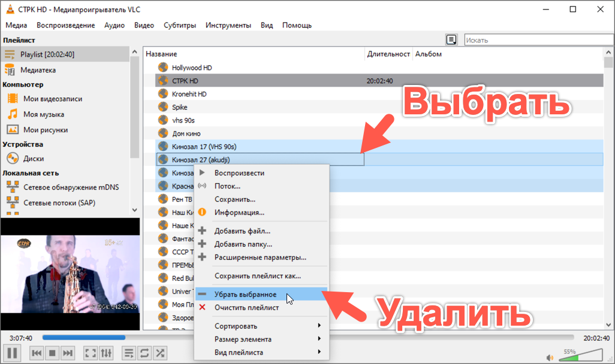The width and height of the screenshot is (615, 364).
Task: Toggle fullscreen video mode
Action: pyautogui.click(x=91, y=353)
